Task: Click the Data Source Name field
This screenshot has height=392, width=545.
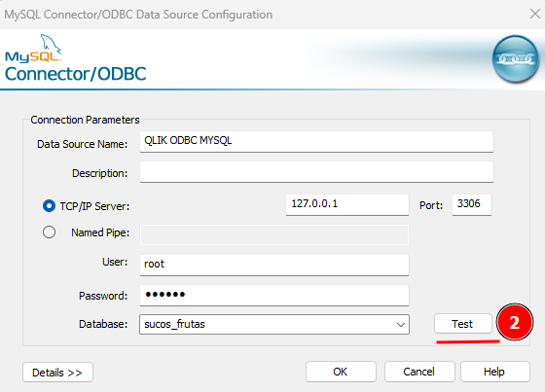Action: 316,141
